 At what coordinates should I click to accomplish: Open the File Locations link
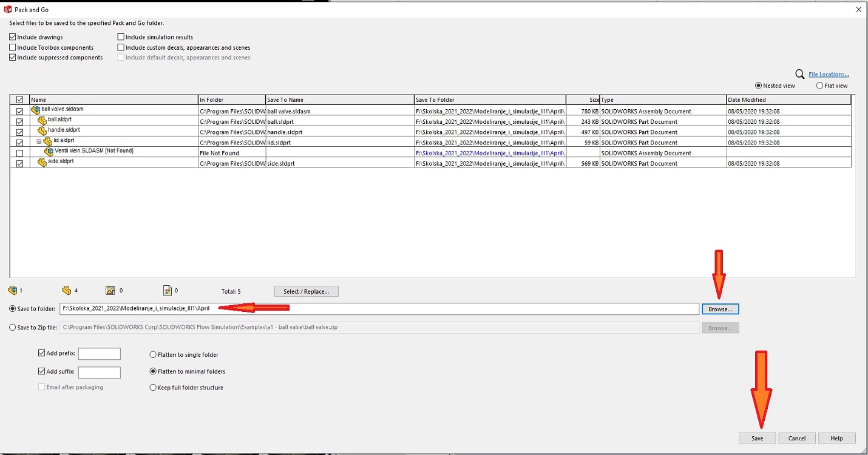coord(829,75)
